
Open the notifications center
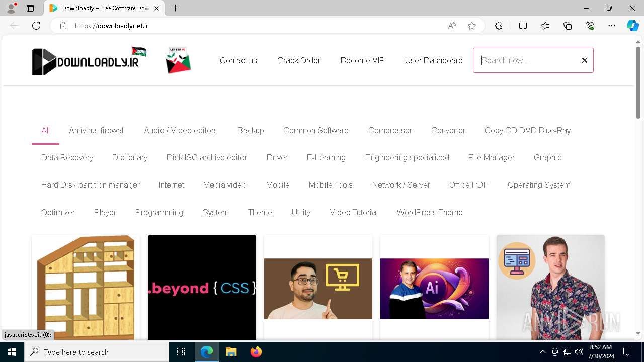(627, 352)
